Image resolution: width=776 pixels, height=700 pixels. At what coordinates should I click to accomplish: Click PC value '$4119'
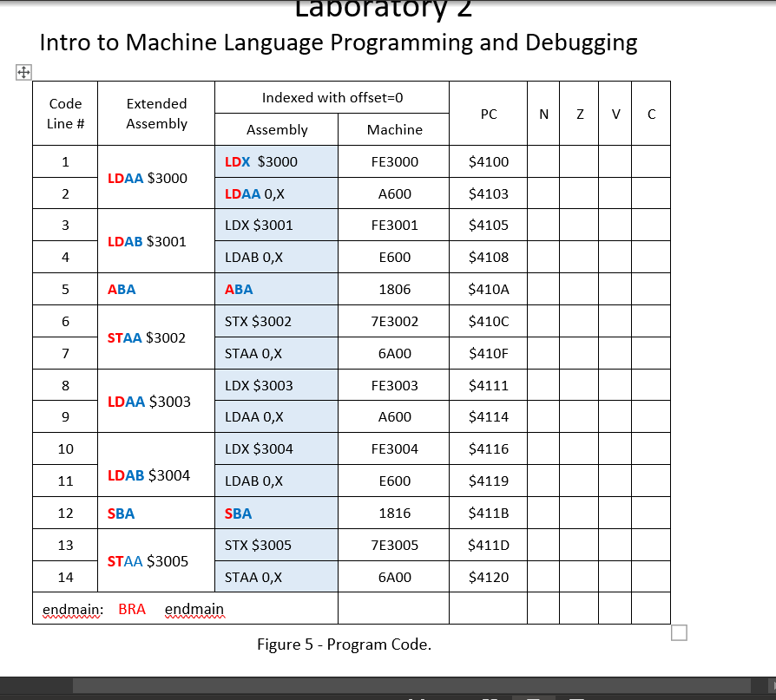coord(489,481)
